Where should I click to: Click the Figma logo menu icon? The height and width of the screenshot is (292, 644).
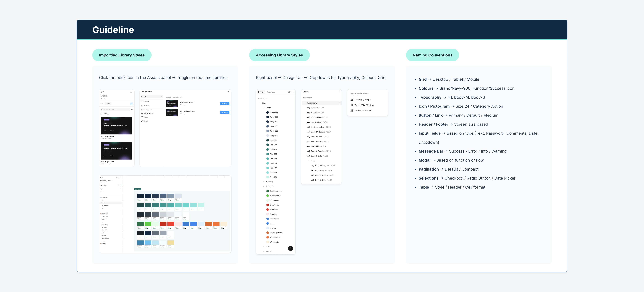point(102,92)
